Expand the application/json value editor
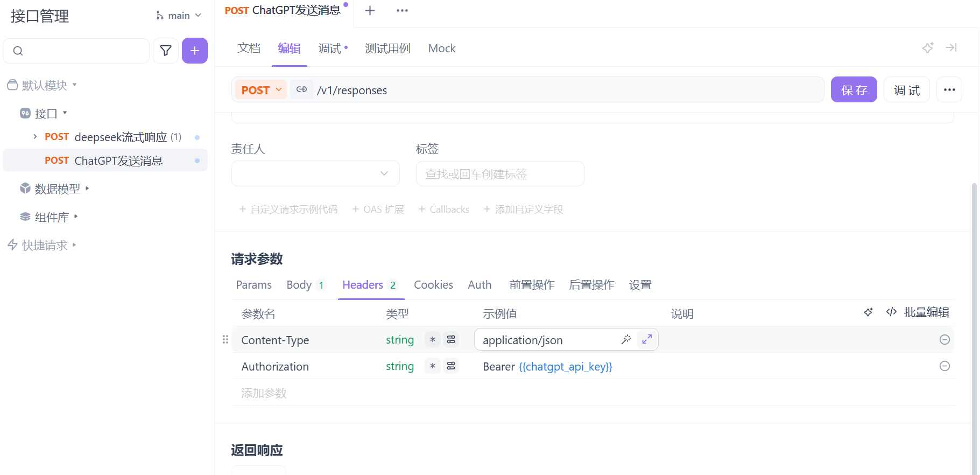Image resolution: width=980 pixels, height=475 pixels. [647, 339]
